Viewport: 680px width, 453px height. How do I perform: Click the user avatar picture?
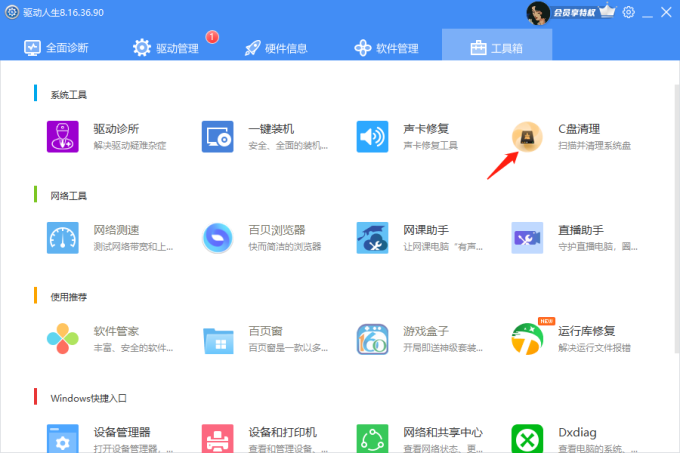(x=538, y=13)
